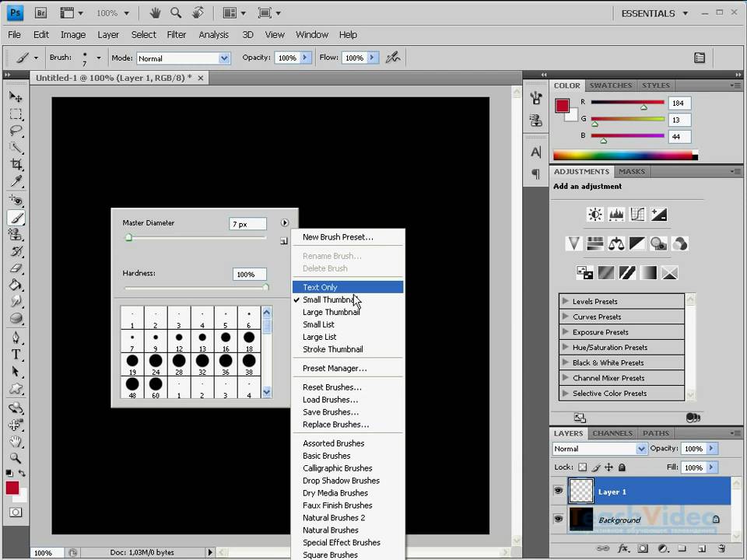Expand the Levels Presets list
The width and height of the screenshot is (747, 560).
(x=565, y=302)
